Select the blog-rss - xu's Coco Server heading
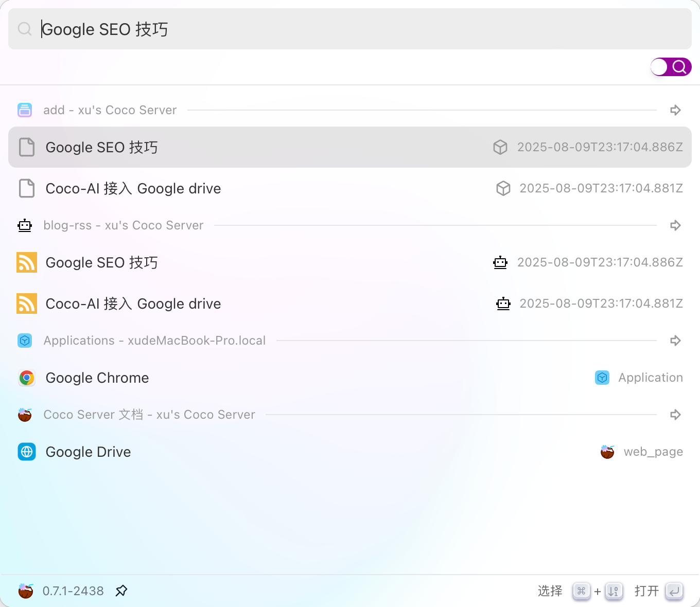The height and width of the screenshot is (607, 700). point(124,225)
